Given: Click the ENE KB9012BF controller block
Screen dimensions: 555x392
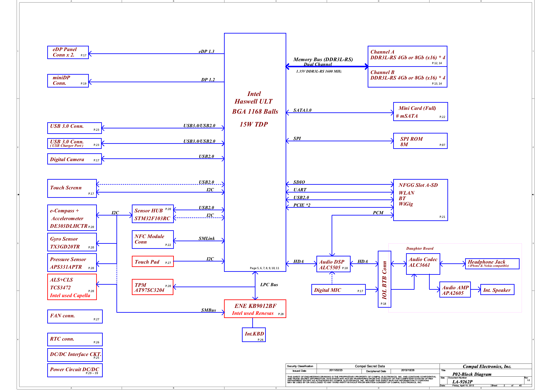Looking at the screenshot, I should (255, 308).
